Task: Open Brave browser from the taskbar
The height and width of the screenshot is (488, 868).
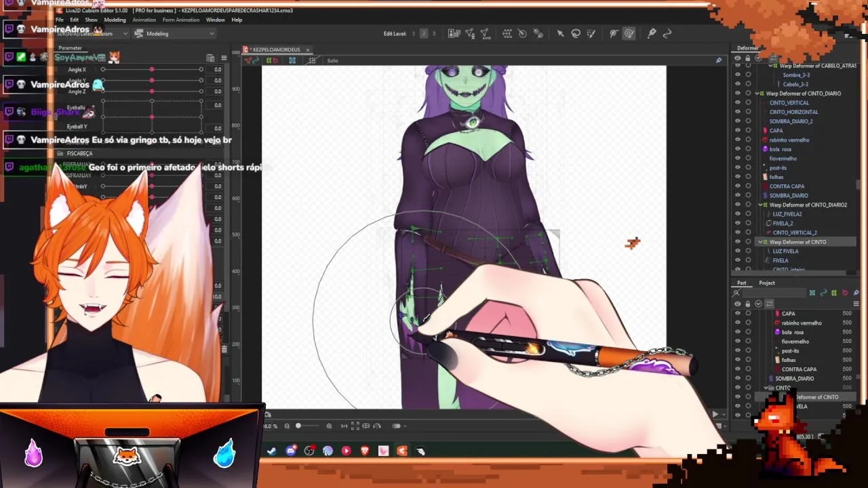Action: 365,451
